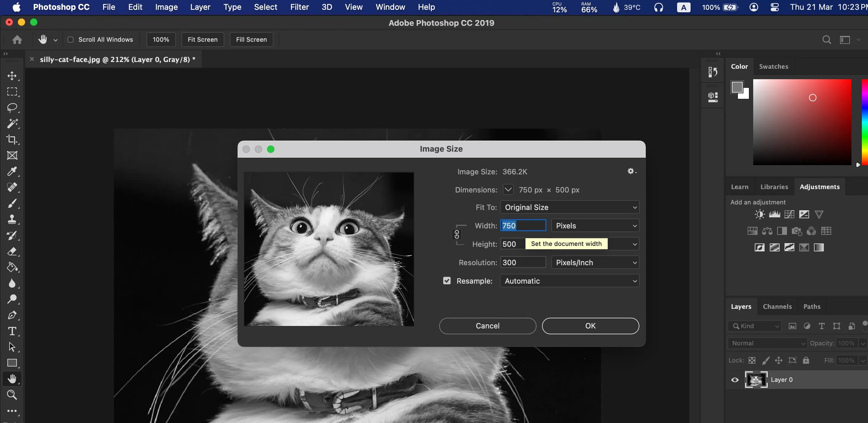Image resolution: width=868 pixels, height=423 pixels.
Task: Toggle lock transparent pixels
Action: [x=752, y=360]
